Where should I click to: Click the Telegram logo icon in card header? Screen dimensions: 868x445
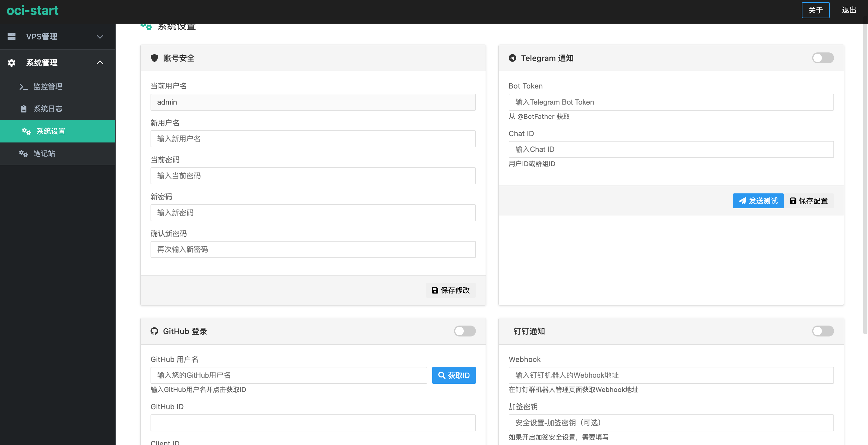[512, 58]
